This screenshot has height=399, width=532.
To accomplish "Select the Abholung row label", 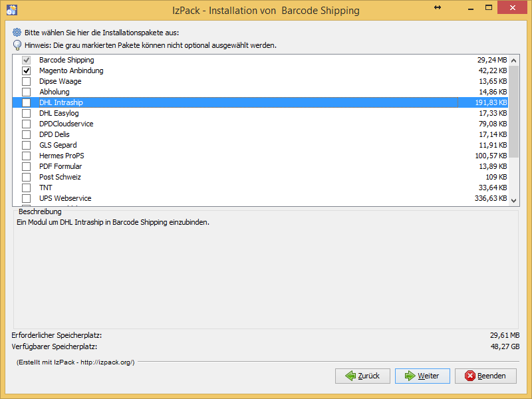I will click(x=55, y=92).
